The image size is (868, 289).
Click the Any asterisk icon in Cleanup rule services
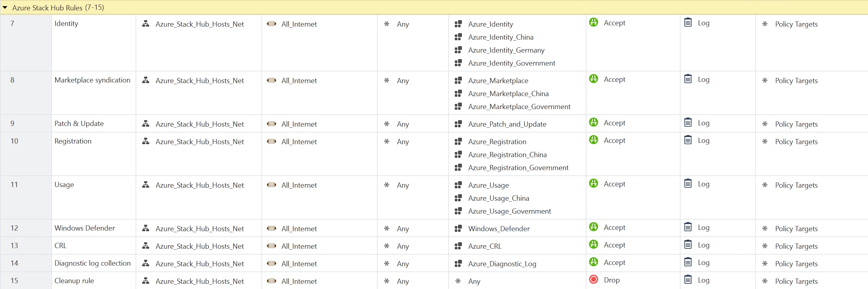point(458,281)
